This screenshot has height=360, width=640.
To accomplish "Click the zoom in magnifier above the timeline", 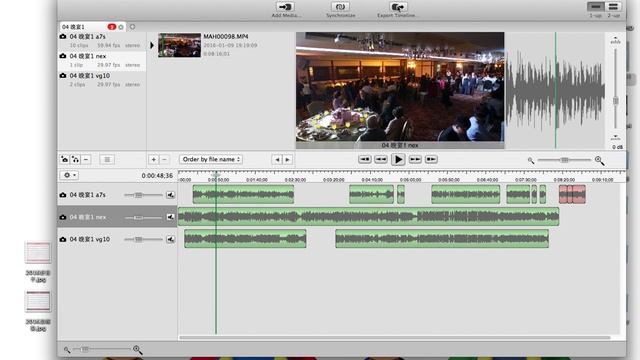I will coord(599,160).
